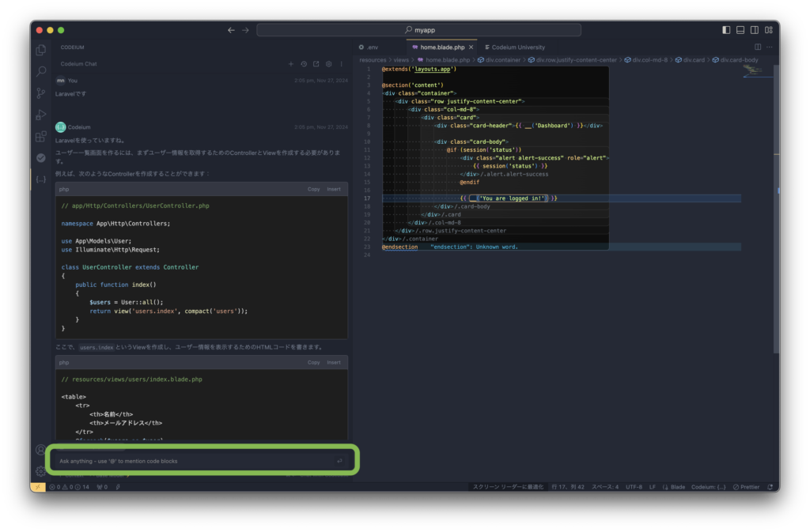Start a new Codeium chat with plus icon
810x532 pixels.
(x=291, y=64)
